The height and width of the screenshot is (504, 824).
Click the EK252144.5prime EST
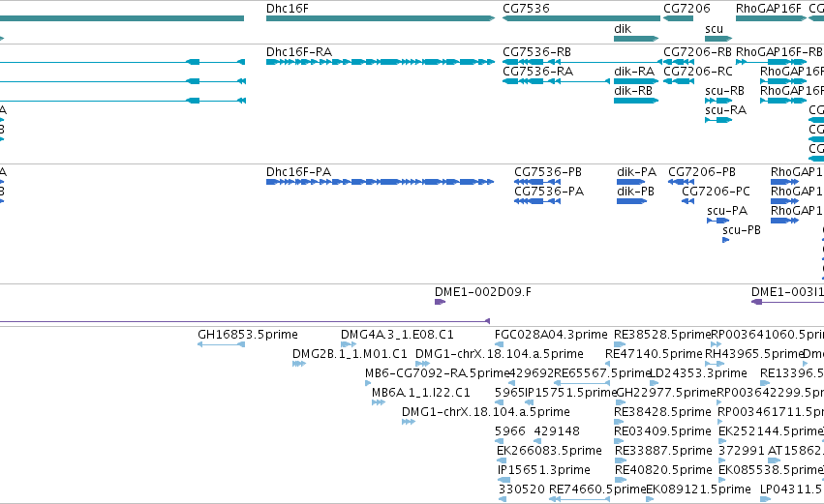tap(723, 442)
